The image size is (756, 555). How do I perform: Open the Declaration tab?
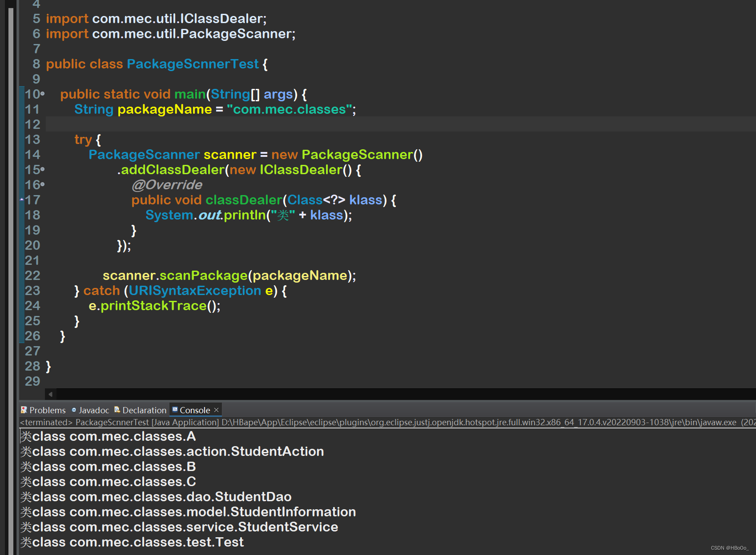click(141, 410)
